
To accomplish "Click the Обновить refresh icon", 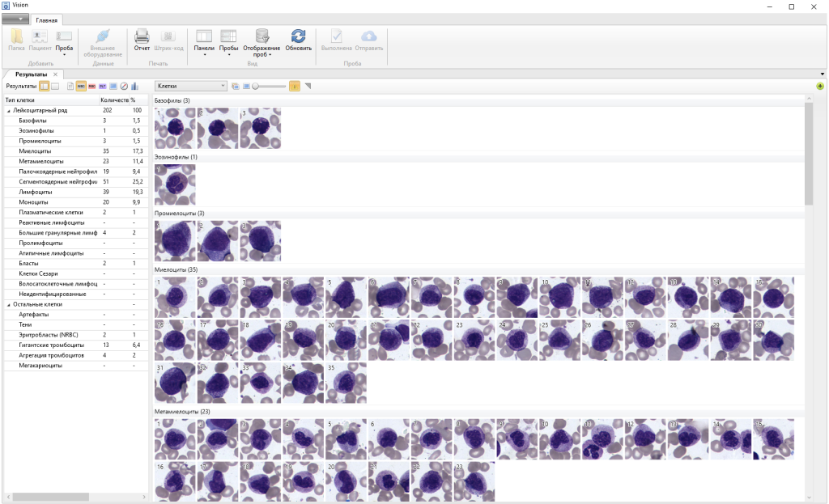I will (x=298, y=37).
